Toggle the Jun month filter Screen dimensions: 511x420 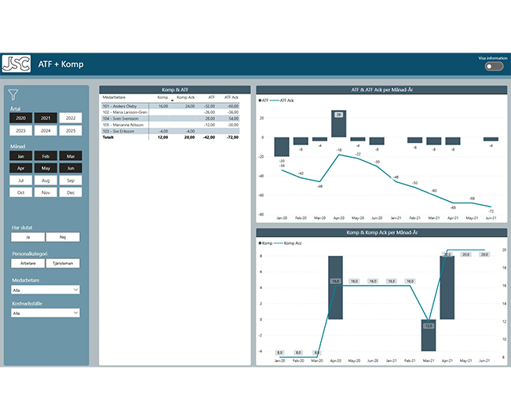pyautogui.click(x=71, y=168)
